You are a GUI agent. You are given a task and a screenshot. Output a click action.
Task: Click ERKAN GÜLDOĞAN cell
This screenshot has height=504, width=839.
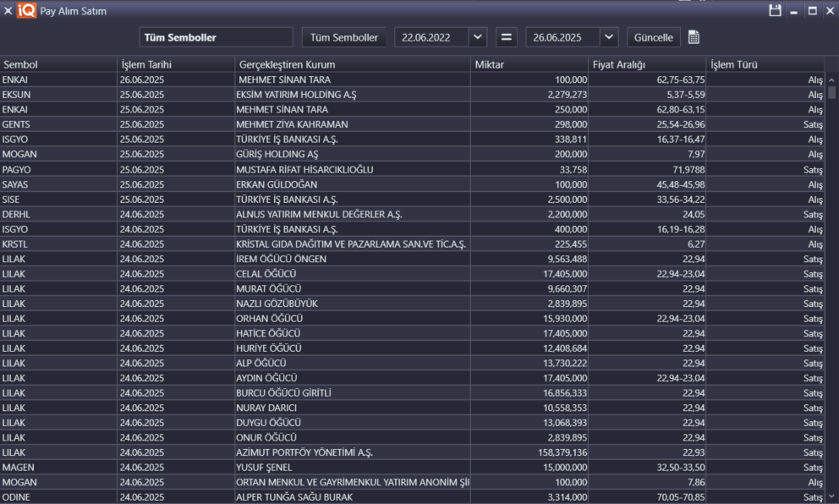point(353,184)
